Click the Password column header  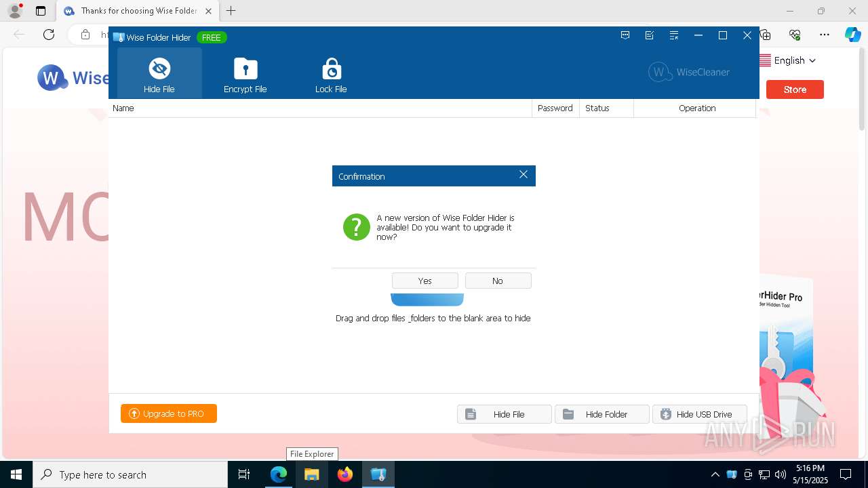point(555,108)
